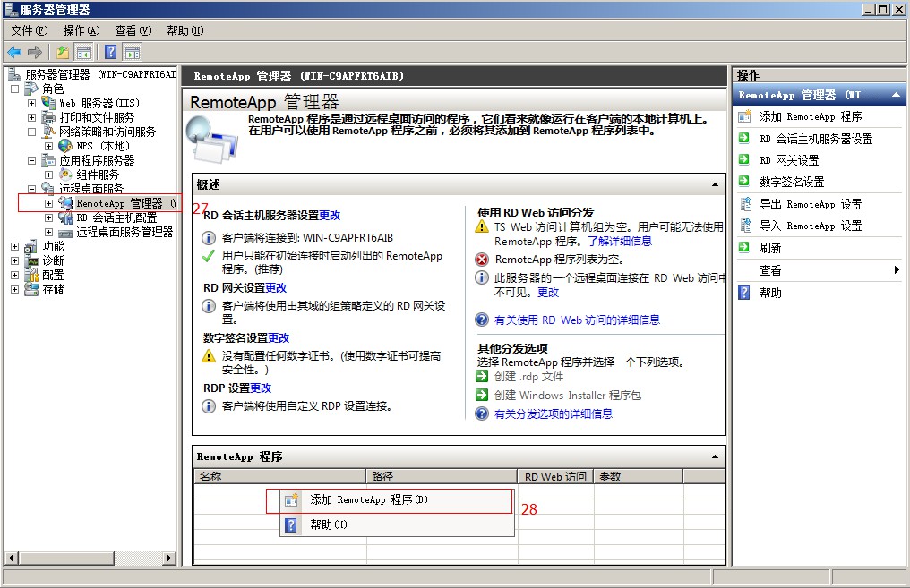
Task: Collapse the 应用程序服务器 node
Action: tap(32, 160)
